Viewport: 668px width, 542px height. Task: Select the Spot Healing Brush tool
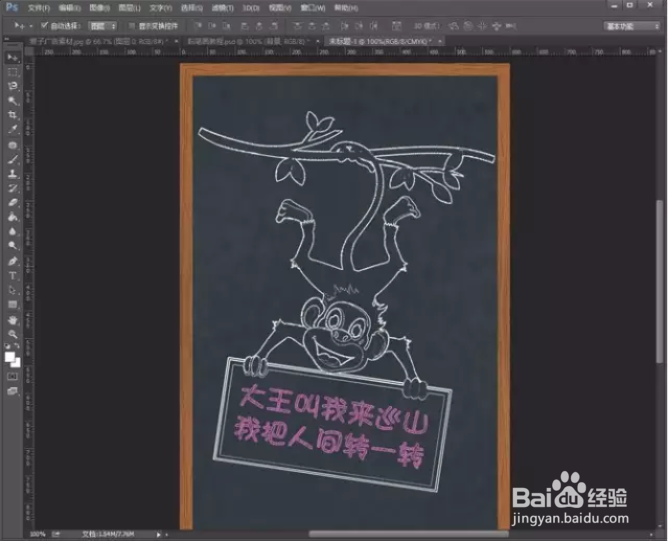coord(12,145)
